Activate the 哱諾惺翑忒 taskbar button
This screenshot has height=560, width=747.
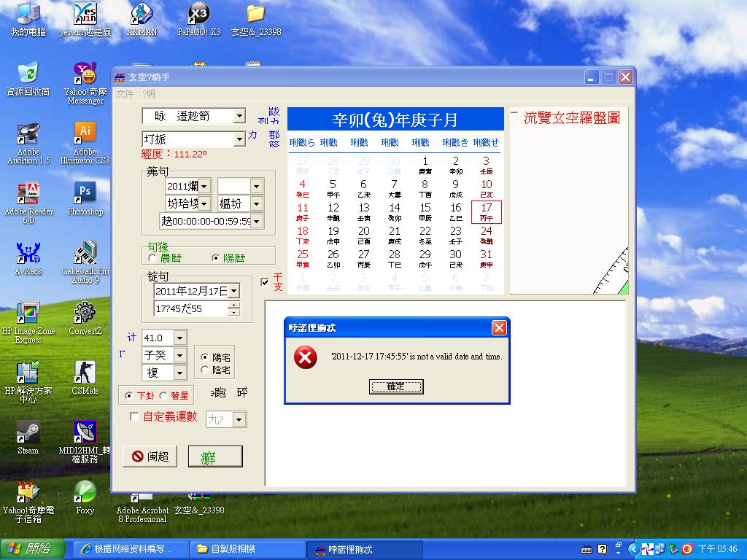point(364,549)
